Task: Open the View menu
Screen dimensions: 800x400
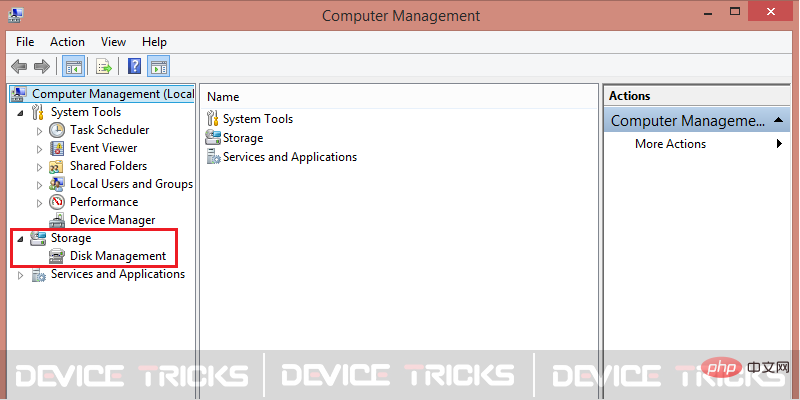Action: [113, 42]
